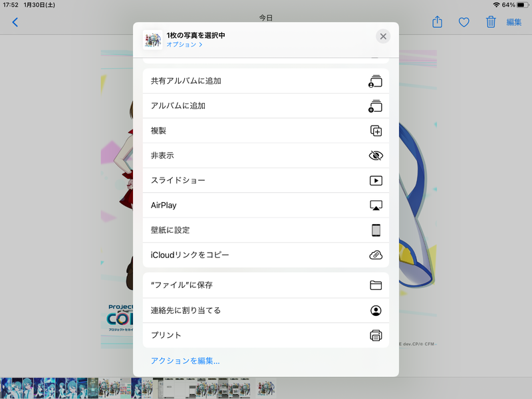Image resolution: width=532 pixels, height=399 pixels.
Task: Tap the selected photo thumbnail in sheet header
Action: click(x=152, y=40)
